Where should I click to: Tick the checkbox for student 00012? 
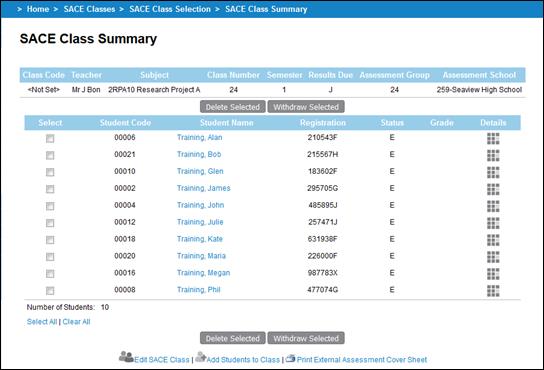(50, 223)
